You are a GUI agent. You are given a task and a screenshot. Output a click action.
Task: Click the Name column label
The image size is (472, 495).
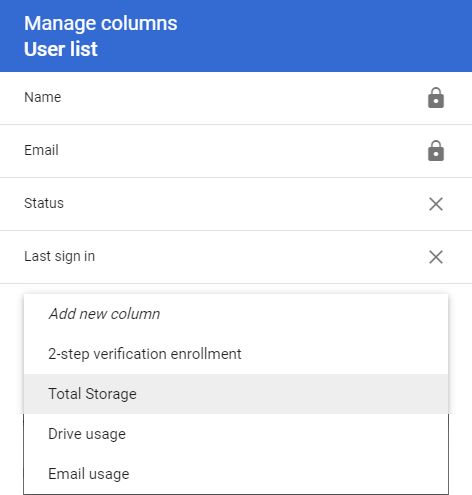43,97
